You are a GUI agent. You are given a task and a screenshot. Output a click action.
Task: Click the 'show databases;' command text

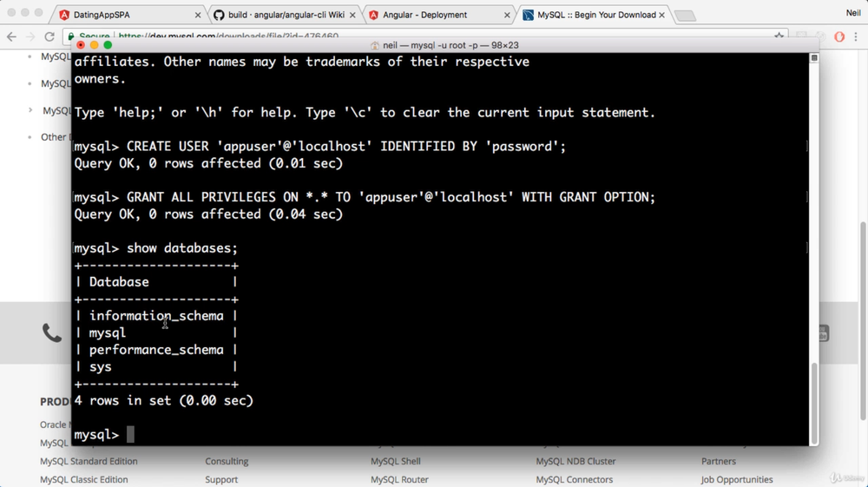click(182, 248)
